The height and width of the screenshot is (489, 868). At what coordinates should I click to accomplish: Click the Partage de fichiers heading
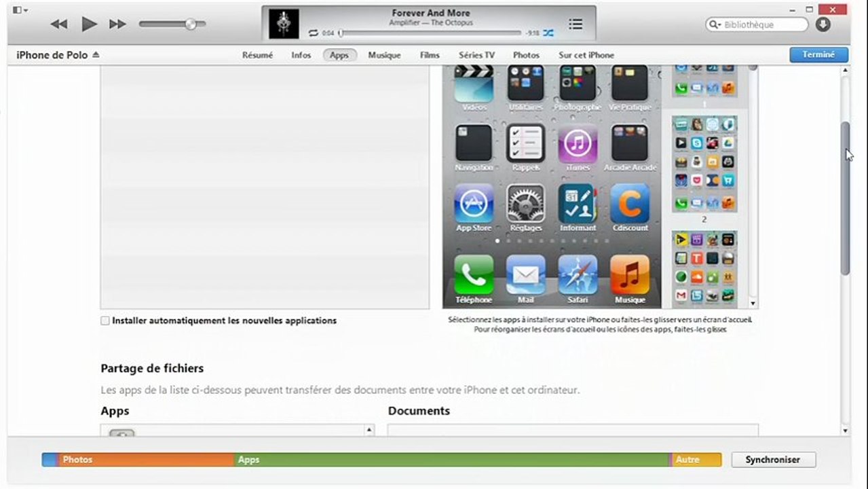point(152,368)
